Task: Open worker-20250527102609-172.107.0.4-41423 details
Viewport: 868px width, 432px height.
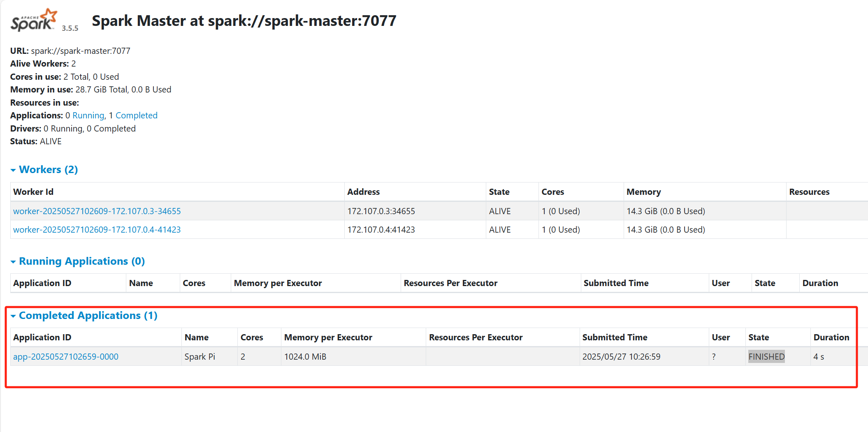Action: coord(97,229)
